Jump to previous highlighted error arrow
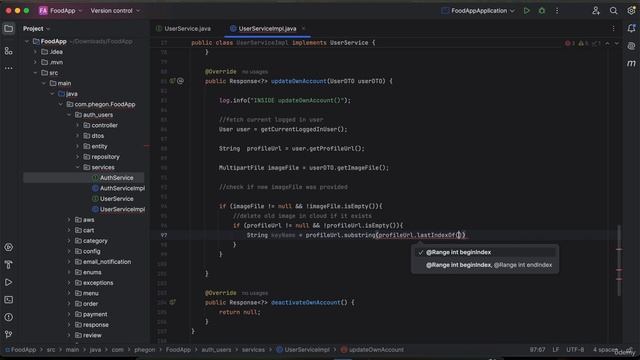 607,43
